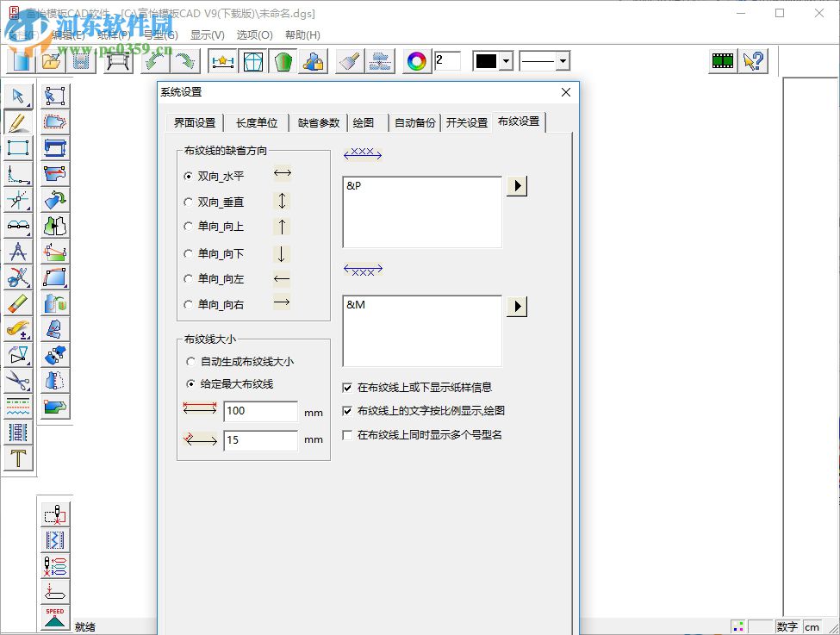Select the Pencil drawing tool

point(19,121)
